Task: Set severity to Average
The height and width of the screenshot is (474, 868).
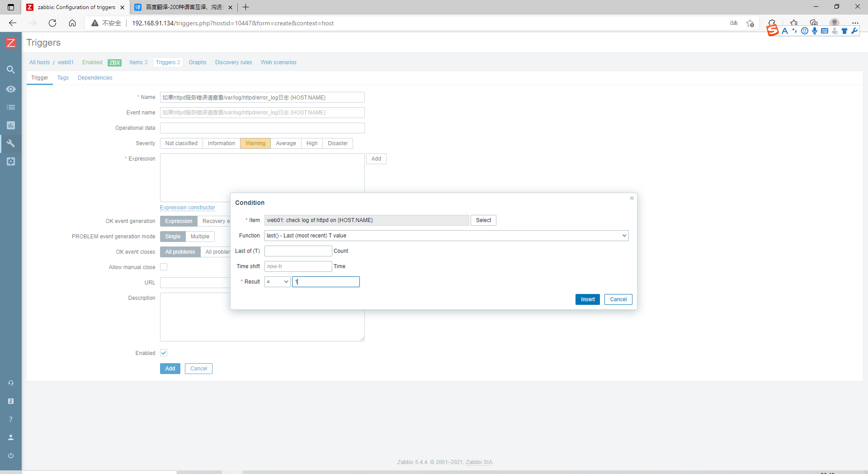Action: click(286, 143)
